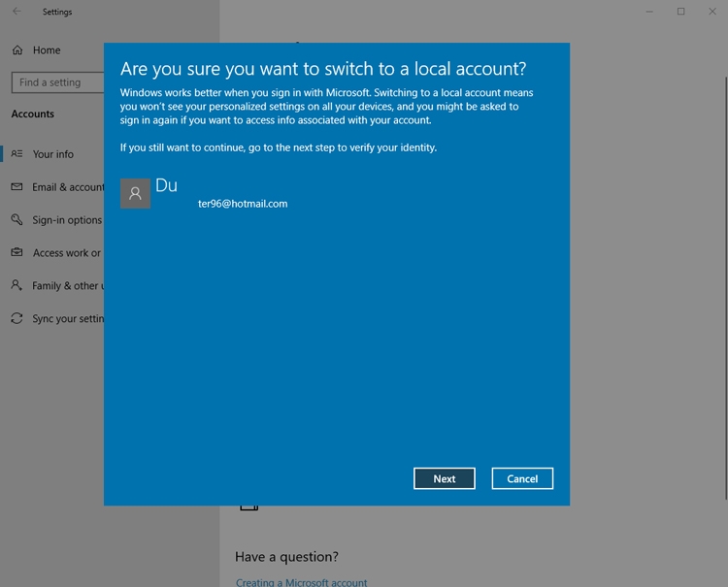Image resolution: width=728 pixels, height=587 pixels.
Task: Click the Your info person-lines icon
Action: point(17,153)
